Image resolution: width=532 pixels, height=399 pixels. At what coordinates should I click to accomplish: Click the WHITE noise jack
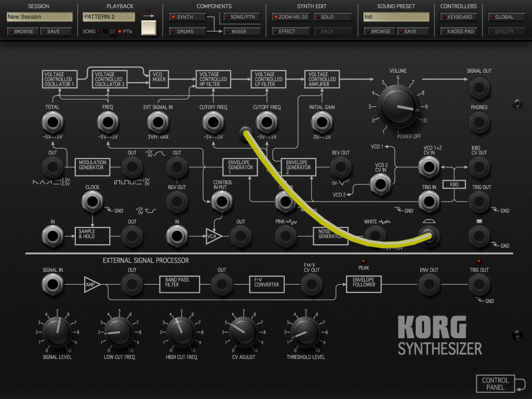[376, 235]
